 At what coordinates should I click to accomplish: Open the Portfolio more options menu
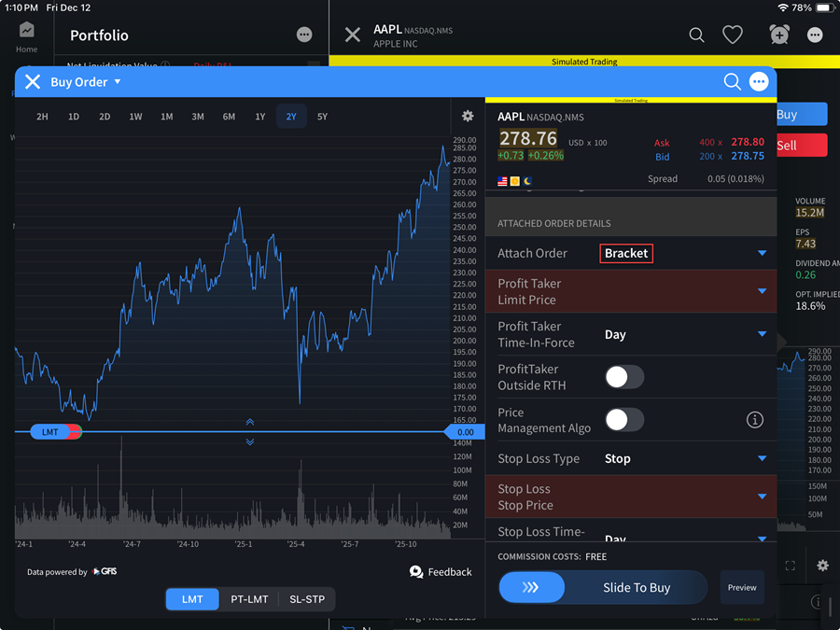point(304,35)
